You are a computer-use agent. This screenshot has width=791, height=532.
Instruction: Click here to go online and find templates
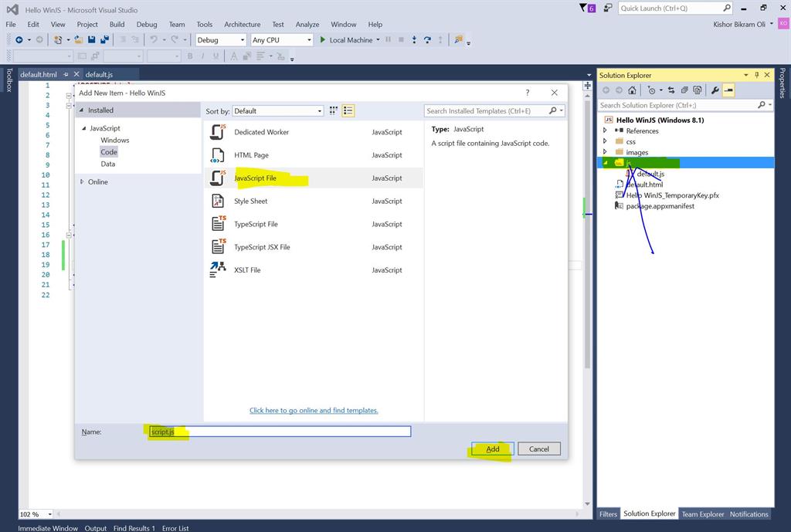coord(314,411)
